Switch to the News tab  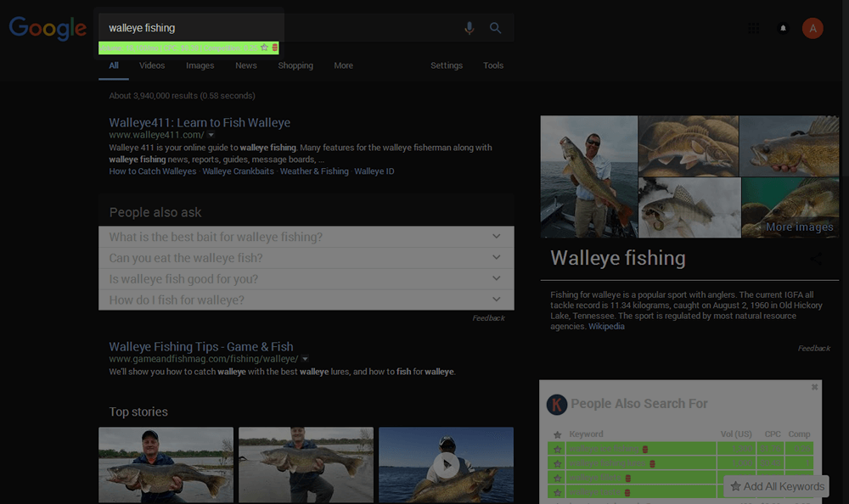246,65
